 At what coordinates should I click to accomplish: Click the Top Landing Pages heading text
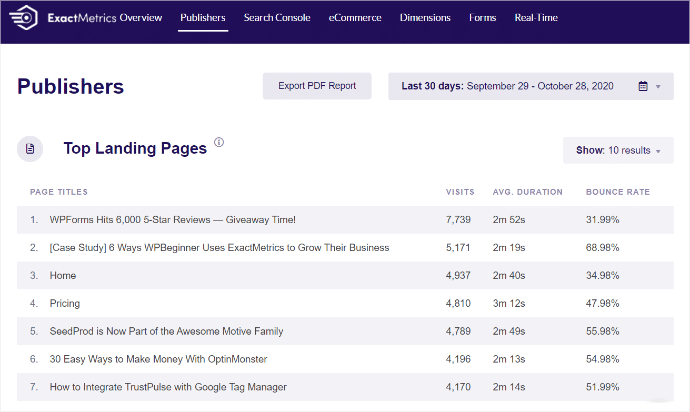(135, 148)
